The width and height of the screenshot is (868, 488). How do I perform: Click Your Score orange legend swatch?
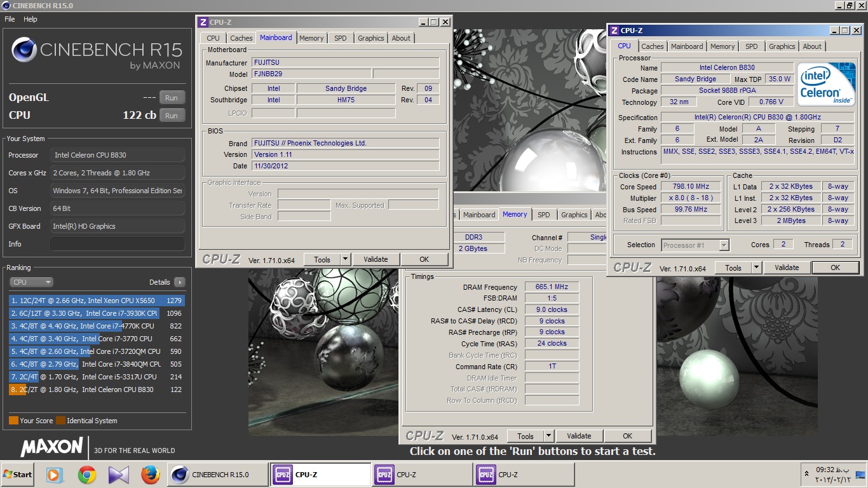pyautogui.click(x=13, y=421)
